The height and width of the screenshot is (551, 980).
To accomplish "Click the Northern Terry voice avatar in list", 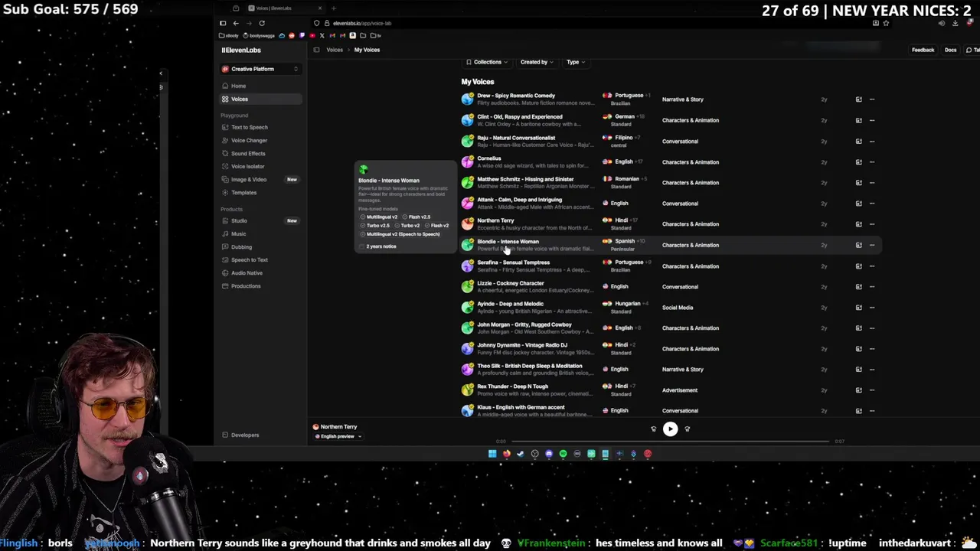I will pos(467,224).
